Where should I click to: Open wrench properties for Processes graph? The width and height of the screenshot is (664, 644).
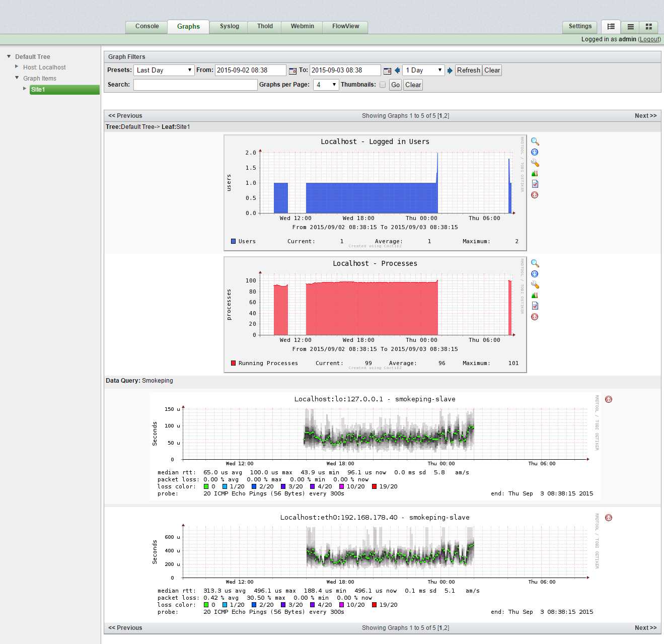point(535,284)
